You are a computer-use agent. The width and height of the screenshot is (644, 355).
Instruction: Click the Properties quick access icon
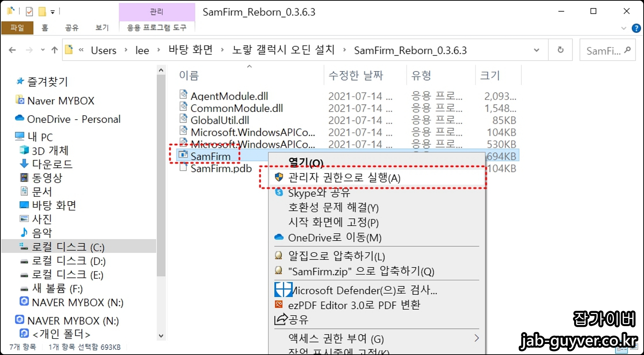[29, 11]
